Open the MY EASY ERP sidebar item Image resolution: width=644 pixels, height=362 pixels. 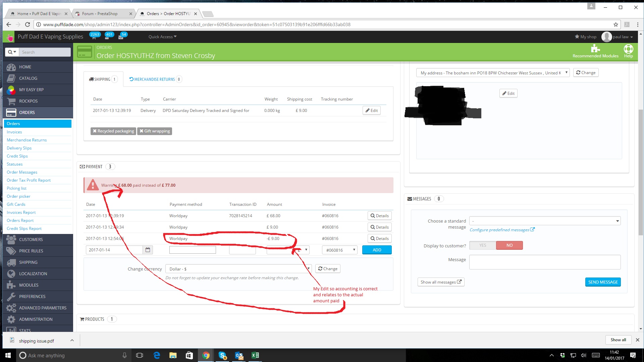pyautogui.click(x=31, y=89)
